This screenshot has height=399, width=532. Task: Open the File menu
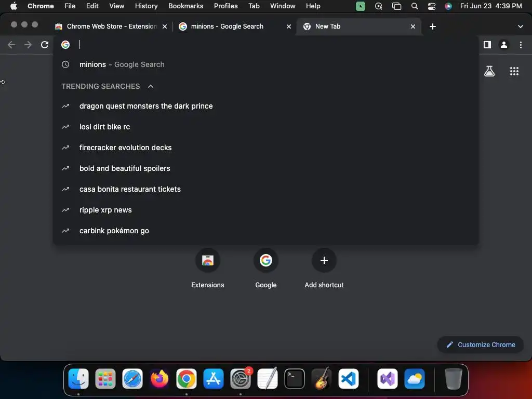tap(70, 6)
